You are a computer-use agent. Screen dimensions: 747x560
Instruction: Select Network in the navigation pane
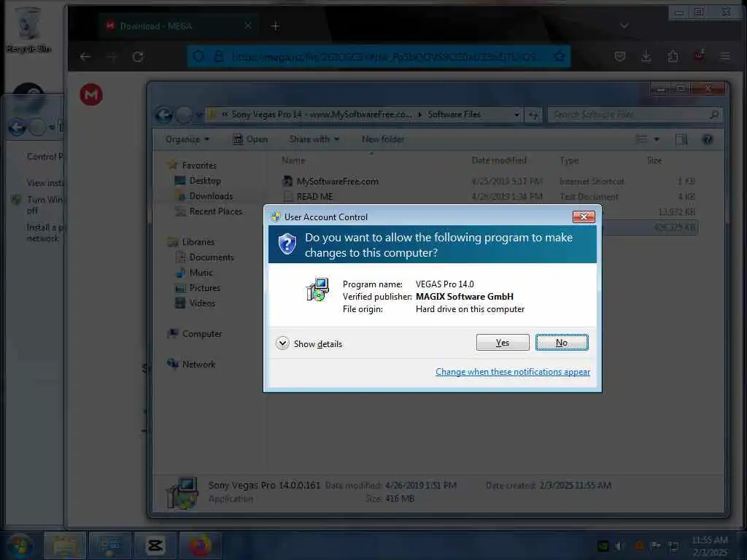198,365
